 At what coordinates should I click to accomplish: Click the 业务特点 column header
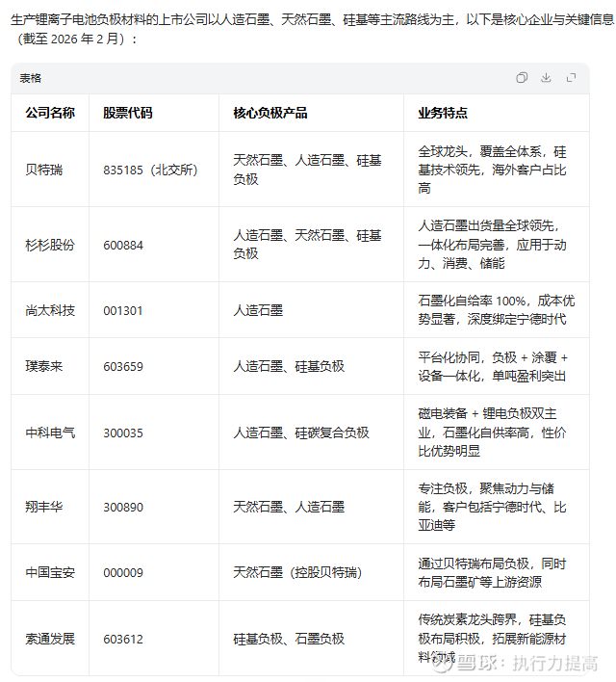(x=443, y=113)
